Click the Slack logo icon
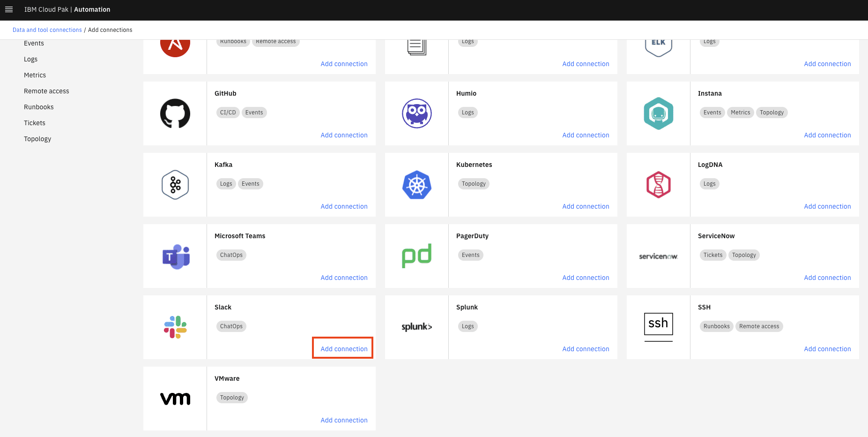The width and height of the screenshot is (868, 437). pyautogui.click(x=175, y=327)
